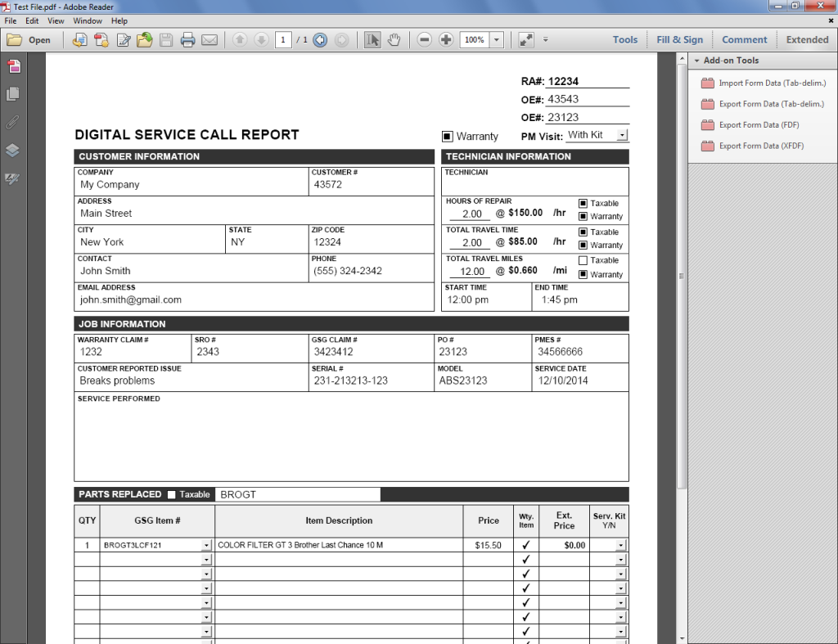Show the Page Thumbnails navigation panel

click(12, 94)
